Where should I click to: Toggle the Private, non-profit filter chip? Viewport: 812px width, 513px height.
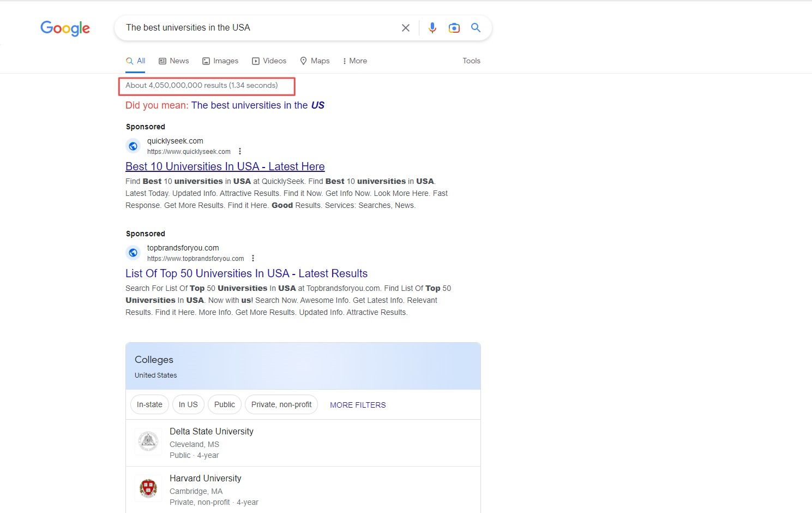point(281,404)
